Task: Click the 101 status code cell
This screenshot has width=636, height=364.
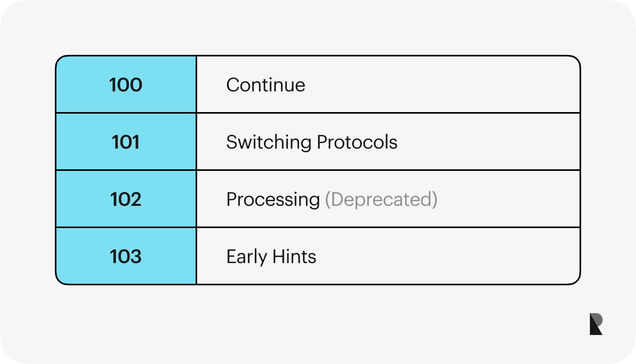Action: [x=126, y=142]
